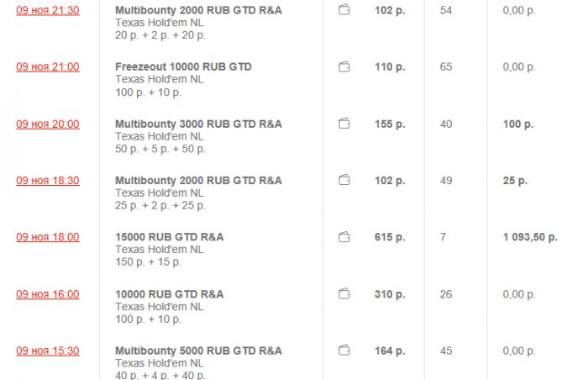
Task: Select Freezeout 10000 RUB GTD title
Action: 183,67
